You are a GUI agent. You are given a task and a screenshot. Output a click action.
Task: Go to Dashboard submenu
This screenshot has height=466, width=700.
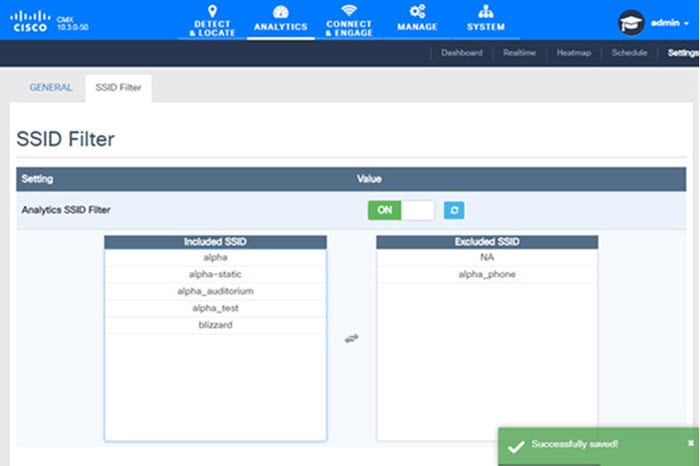tap(462, 53)
